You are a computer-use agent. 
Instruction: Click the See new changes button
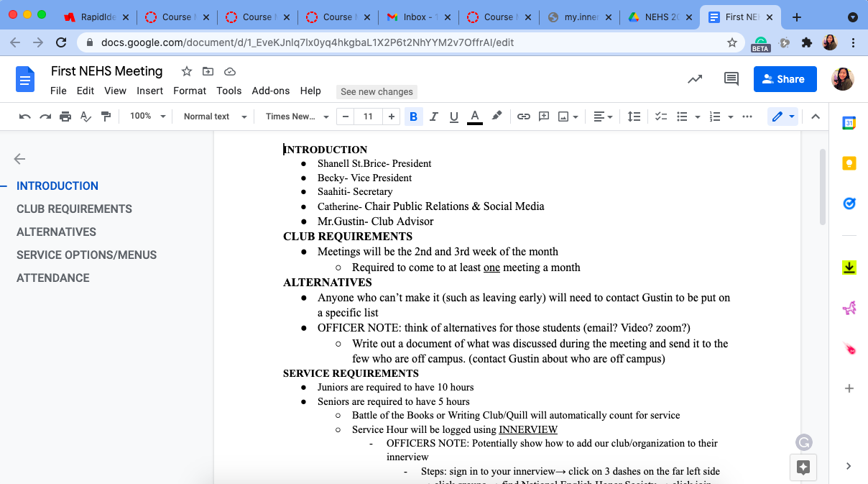click(377, 91)
